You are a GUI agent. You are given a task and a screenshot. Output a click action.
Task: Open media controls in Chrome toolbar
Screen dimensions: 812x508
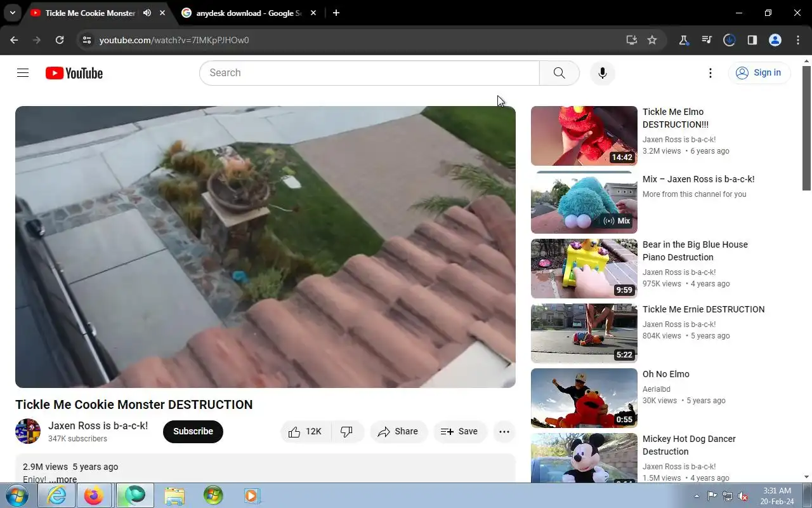[x=707, y=40]
